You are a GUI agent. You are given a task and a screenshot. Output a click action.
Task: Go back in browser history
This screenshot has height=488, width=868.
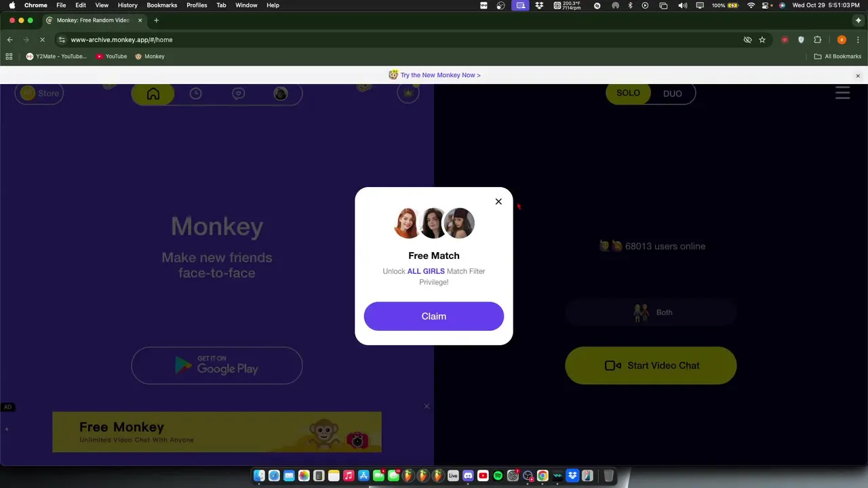point(9,40)
